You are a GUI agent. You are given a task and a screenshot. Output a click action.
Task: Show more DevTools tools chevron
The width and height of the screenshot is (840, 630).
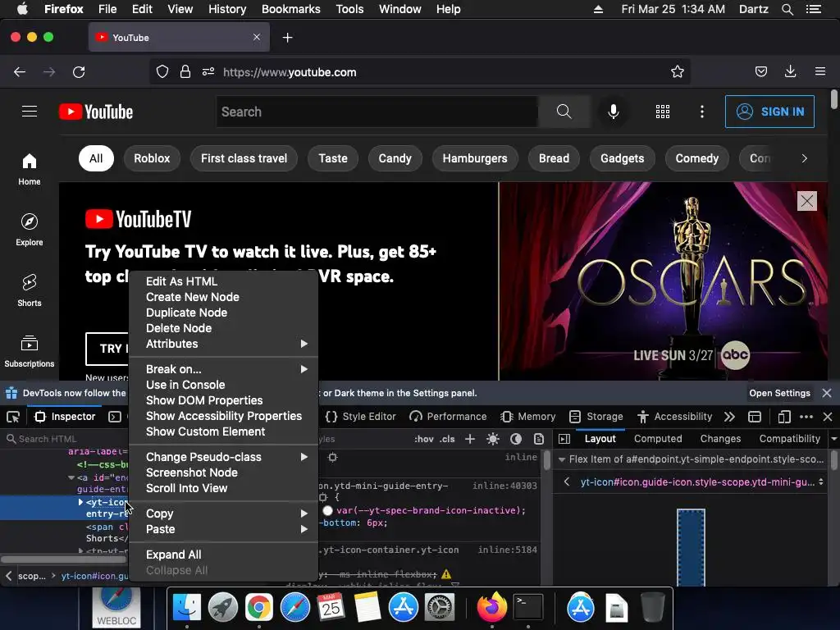[729, 417]
